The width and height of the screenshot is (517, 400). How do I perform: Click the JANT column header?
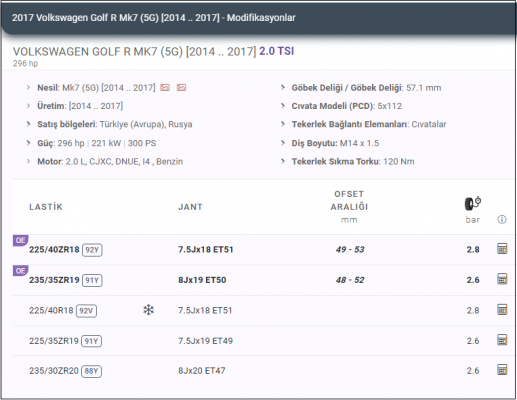click(x=190, y=207)
